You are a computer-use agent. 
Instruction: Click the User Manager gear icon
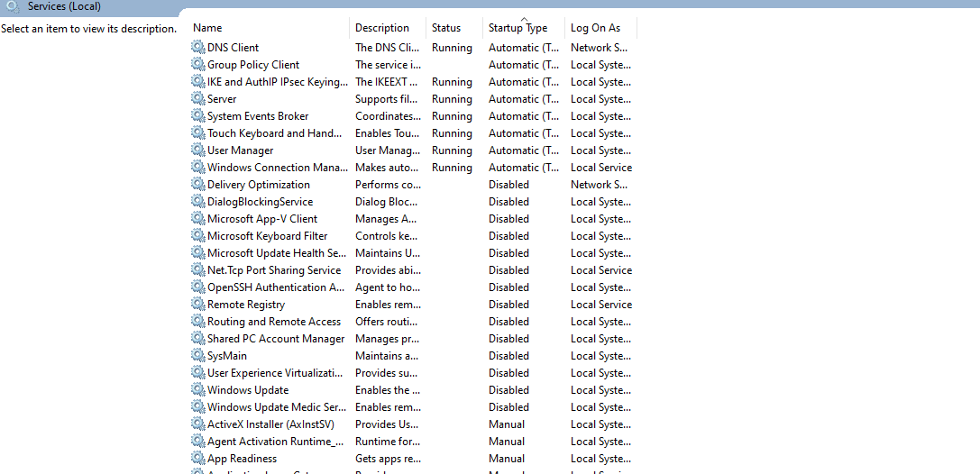(x=198, y=150)
